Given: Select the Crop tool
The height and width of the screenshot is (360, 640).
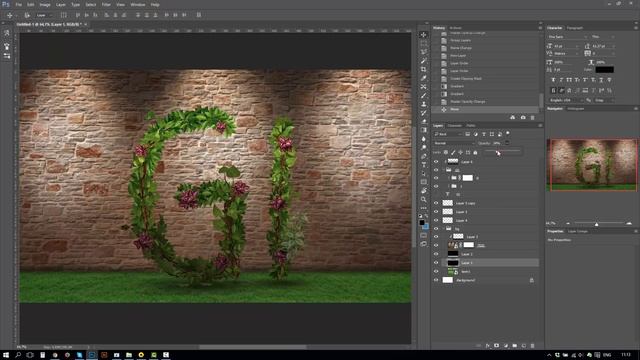Looking at the screenshot, I should coord(424,69).
